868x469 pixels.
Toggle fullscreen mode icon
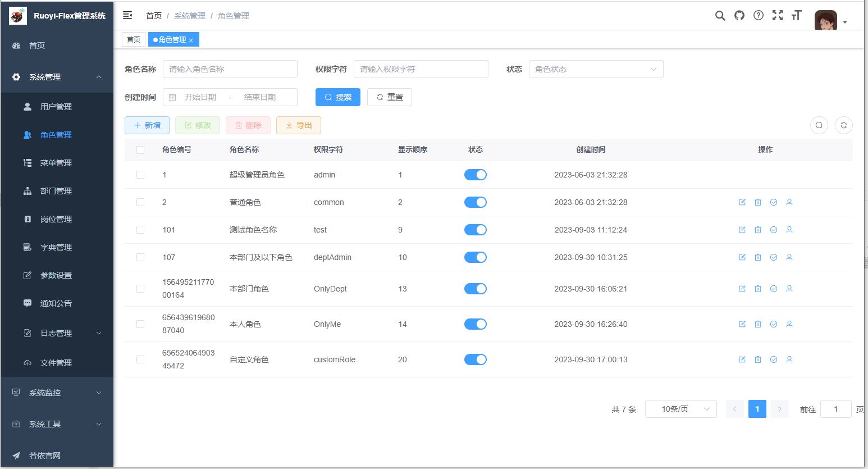(777, 16)
